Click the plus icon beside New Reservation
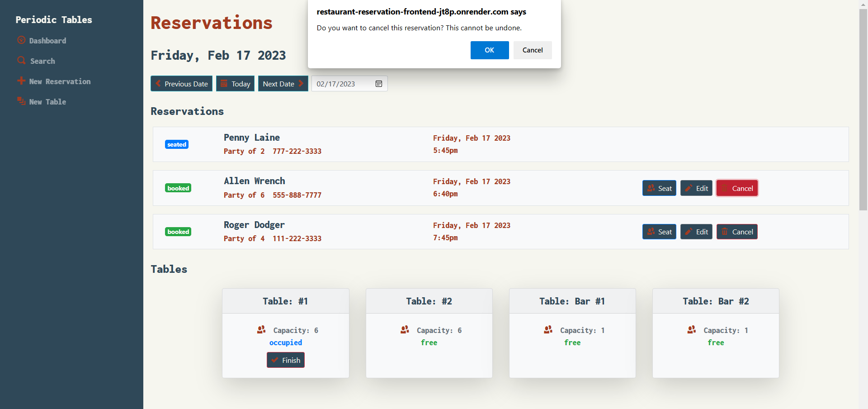The height and width of the screenshot is (409, 868). (21, 81)
